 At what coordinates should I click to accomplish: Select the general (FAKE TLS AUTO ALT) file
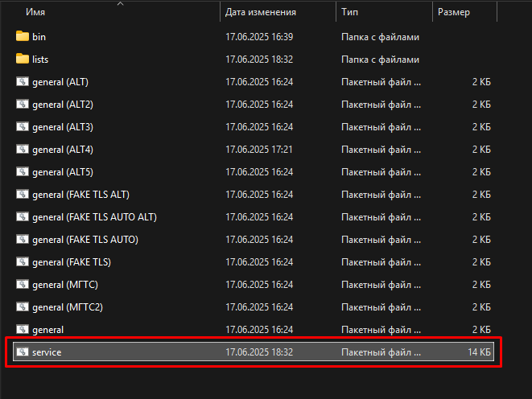tap(95, 217)
